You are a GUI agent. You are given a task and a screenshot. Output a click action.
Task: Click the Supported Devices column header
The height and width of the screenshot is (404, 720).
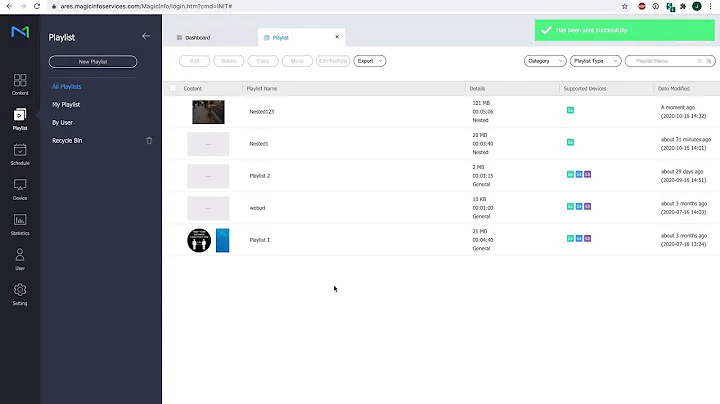coord(585,89)
